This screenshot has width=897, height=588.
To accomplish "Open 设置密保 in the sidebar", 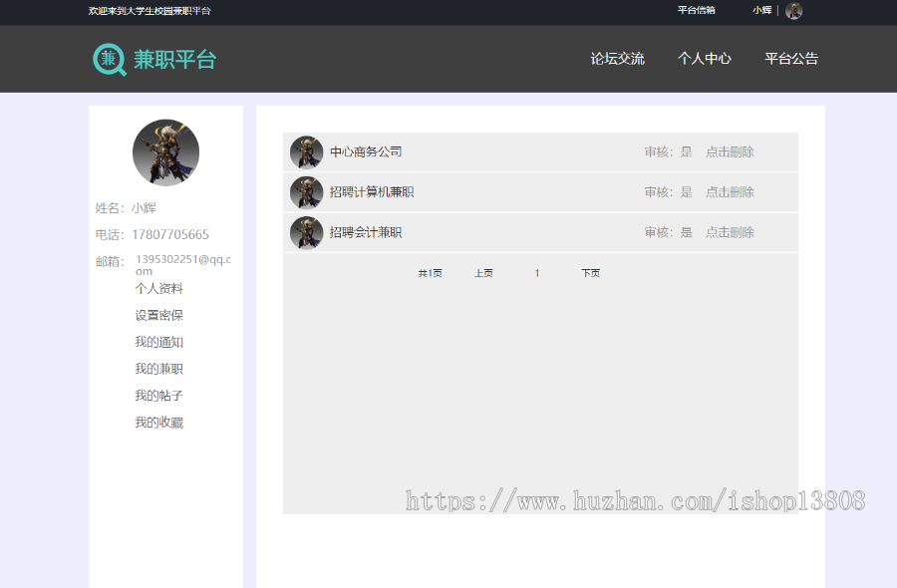I will click(159, 316).
